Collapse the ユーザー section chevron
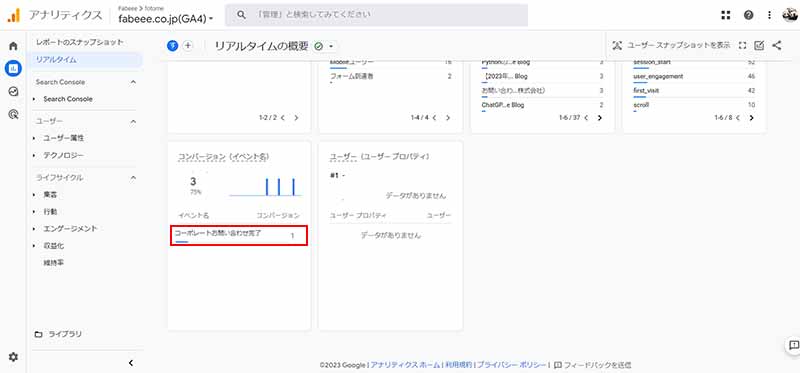Viewport: 800px width, 373px height. pyautogui.click(x=133, y=121)
